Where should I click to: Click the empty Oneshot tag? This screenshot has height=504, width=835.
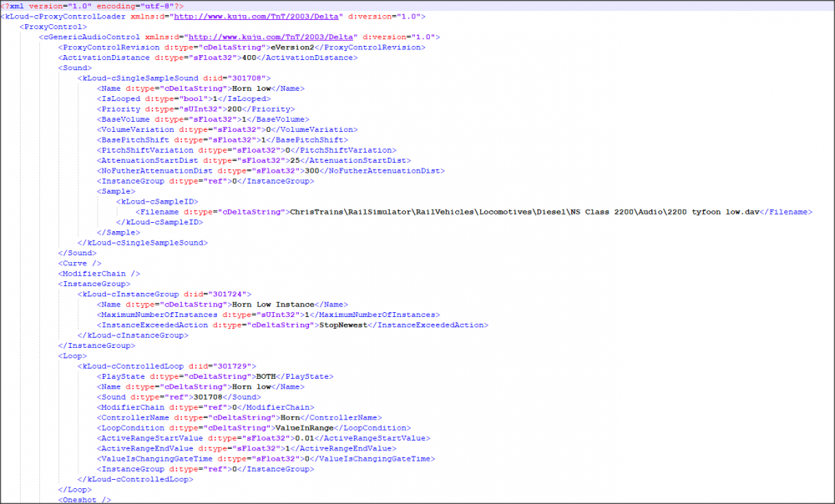tap(84, 499)
